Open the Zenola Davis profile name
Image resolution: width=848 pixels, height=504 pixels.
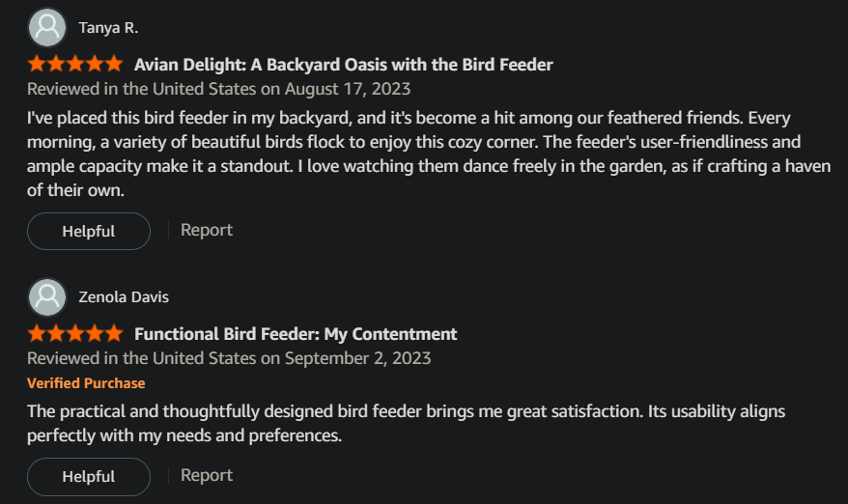(x=123, y=296)
